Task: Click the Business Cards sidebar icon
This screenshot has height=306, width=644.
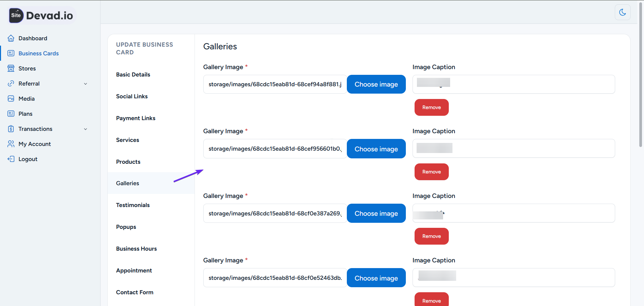Action: click(x=11, y=53)
